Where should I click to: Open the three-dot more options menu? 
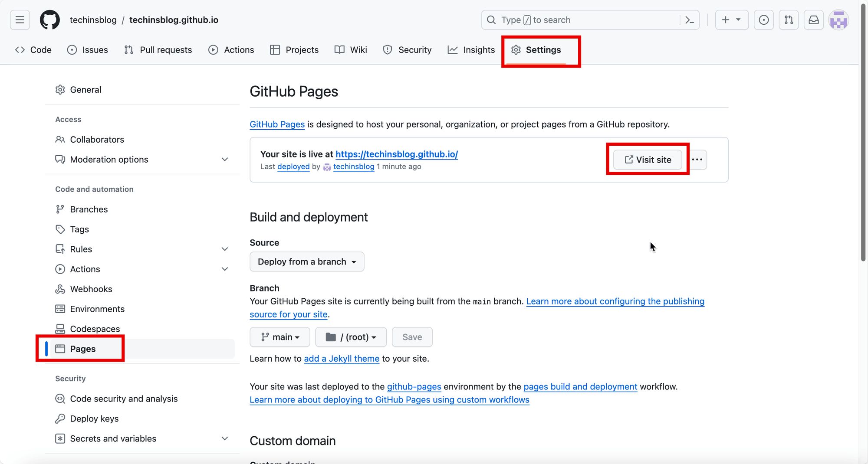point(697,160)
